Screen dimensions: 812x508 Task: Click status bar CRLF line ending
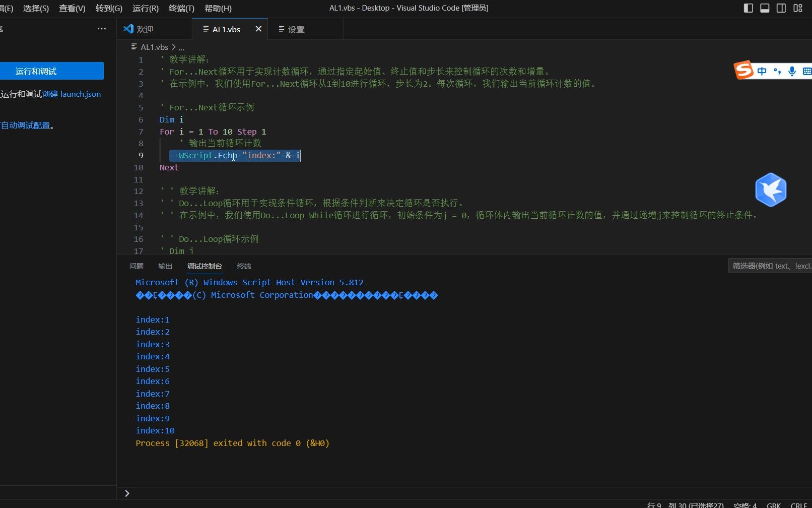(799, 505)
